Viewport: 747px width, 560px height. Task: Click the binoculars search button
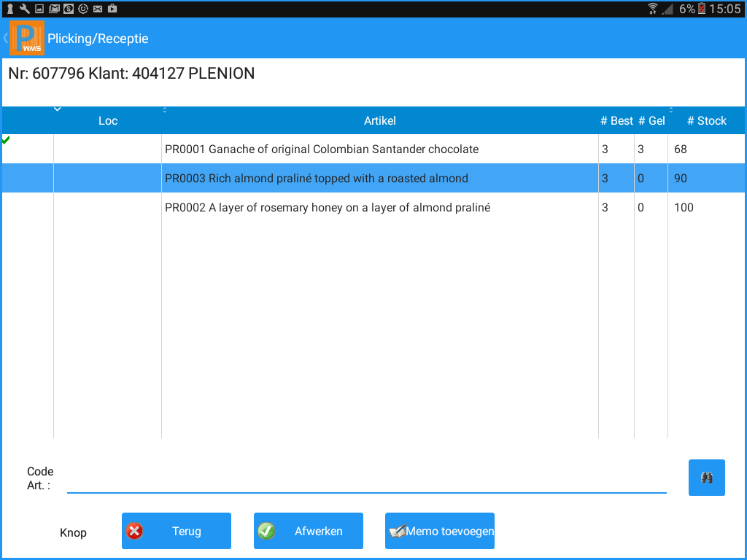(x=706, y=478)
